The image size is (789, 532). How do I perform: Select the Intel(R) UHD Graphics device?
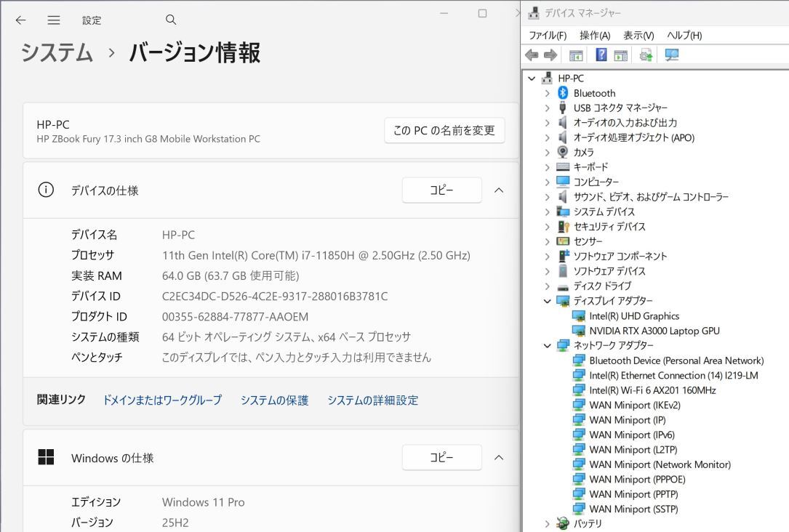634,316
